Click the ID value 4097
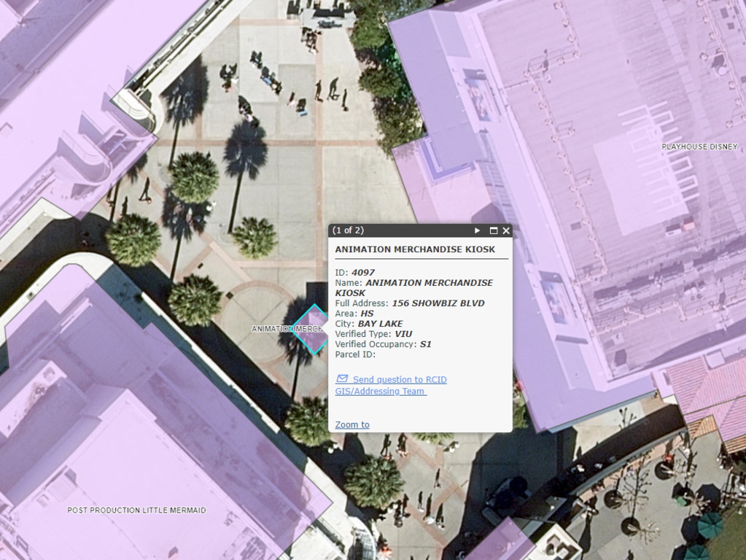Screen dimensions: 746x560 coord(363,273)
